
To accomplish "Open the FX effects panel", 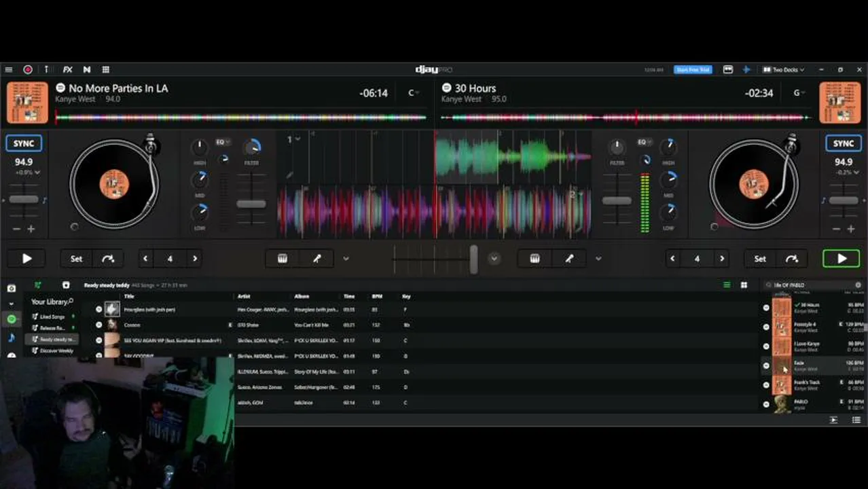I will [67, 69].
